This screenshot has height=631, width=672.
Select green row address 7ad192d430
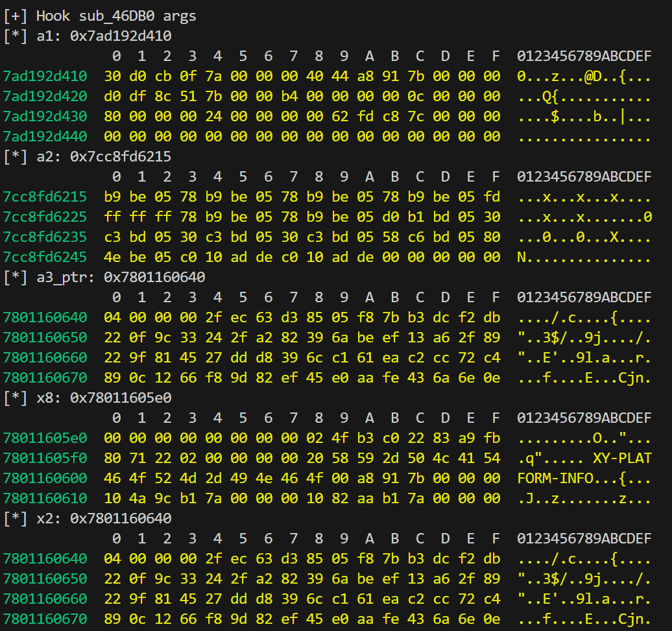coord(45,117)
